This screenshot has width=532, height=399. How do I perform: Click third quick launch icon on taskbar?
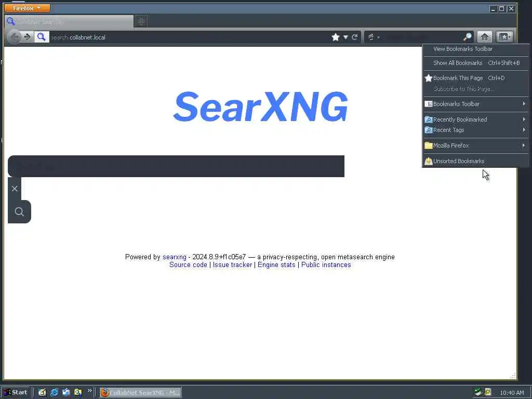click(x=66, y=393)
